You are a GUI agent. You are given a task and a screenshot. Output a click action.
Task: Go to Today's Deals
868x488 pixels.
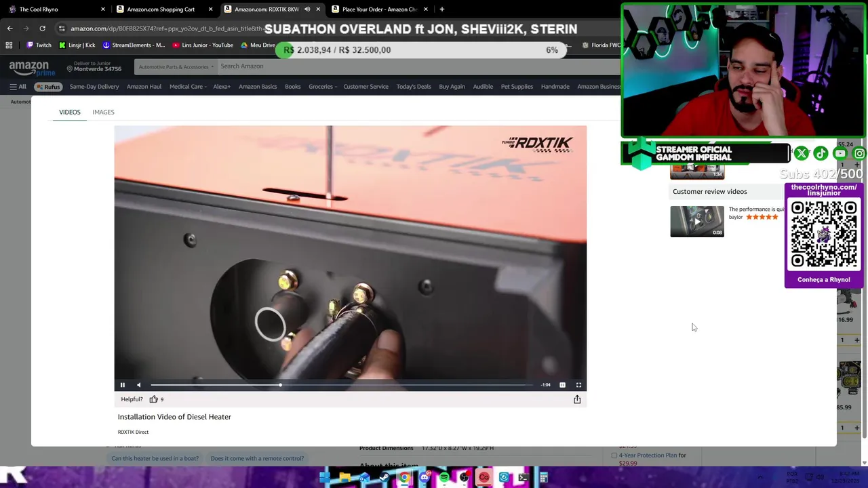pos(414,87)
